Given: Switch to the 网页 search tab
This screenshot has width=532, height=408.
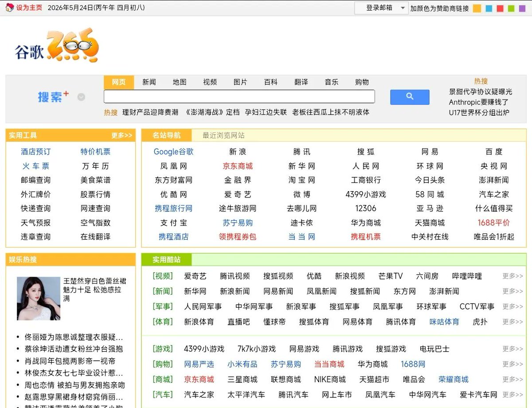Looking at the screenshot, I should [x=119, y=82].
